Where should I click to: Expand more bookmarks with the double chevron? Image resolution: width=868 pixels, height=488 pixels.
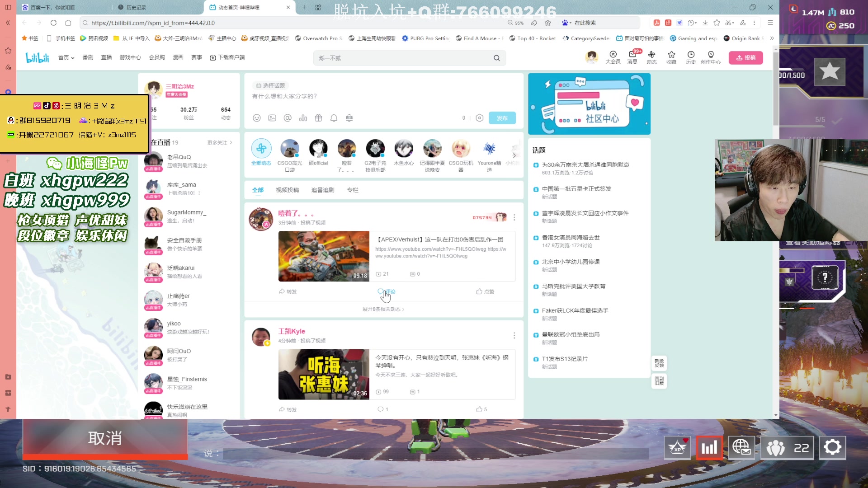[772, 38]
